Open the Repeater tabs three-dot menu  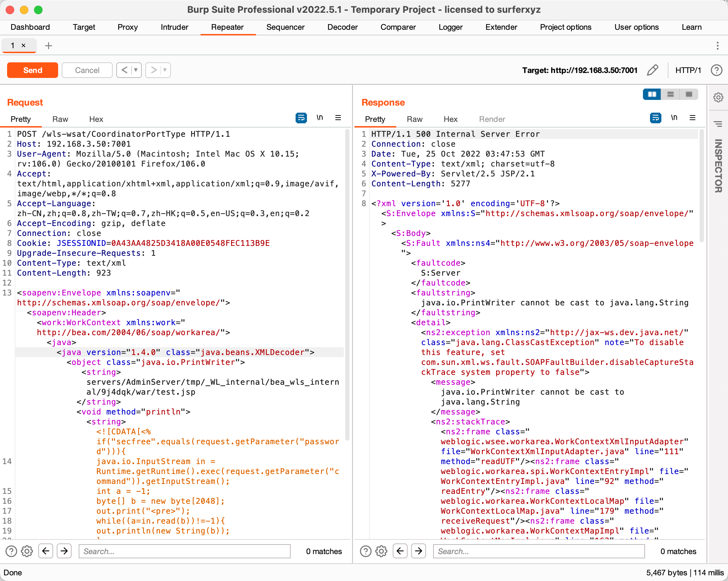coord(717,46)
